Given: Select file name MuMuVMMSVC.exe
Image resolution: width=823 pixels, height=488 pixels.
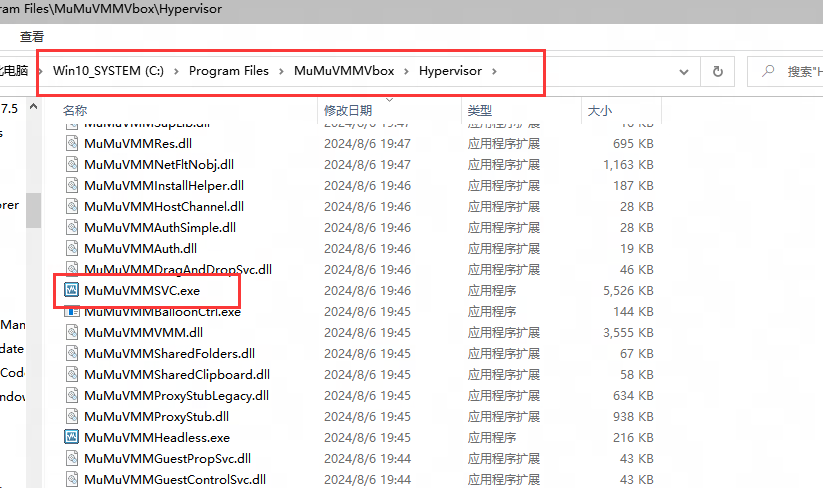Looking at the screenshot, I should pos(142,290).
